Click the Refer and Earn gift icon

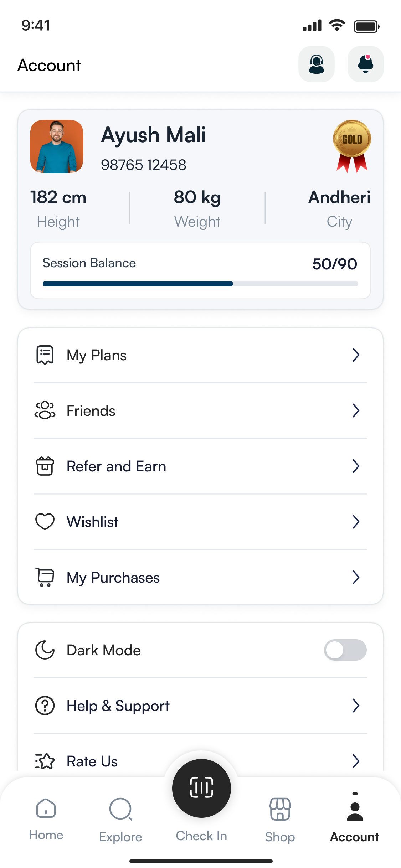(x=45, y=466)
